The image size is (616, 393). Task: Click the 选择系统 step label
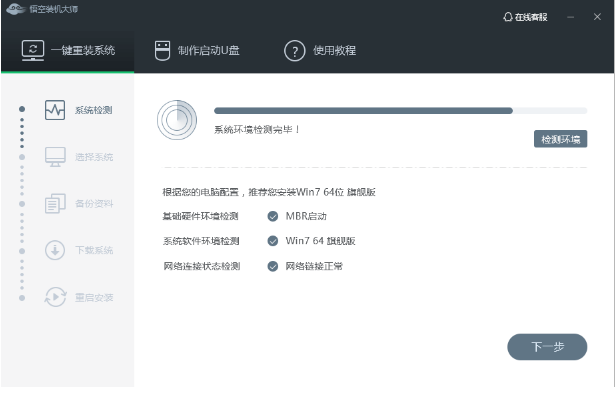[94, 157]
